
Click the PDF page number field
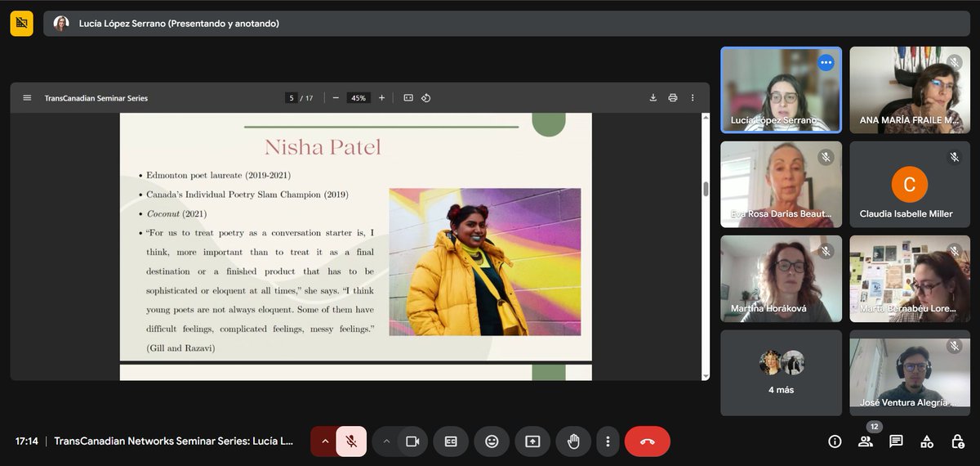292,98
